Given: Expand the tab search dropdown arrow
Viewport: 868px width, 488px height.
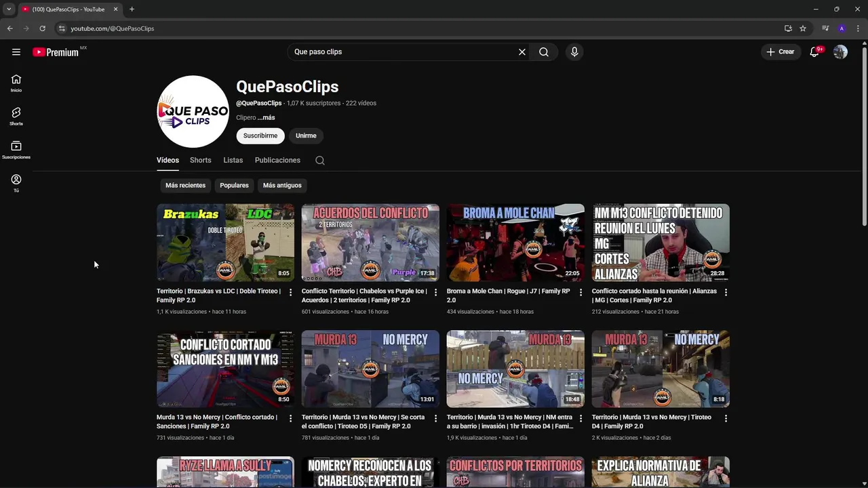Looking at the screenshot, I should pyautogui.click(x=9, y=9).
